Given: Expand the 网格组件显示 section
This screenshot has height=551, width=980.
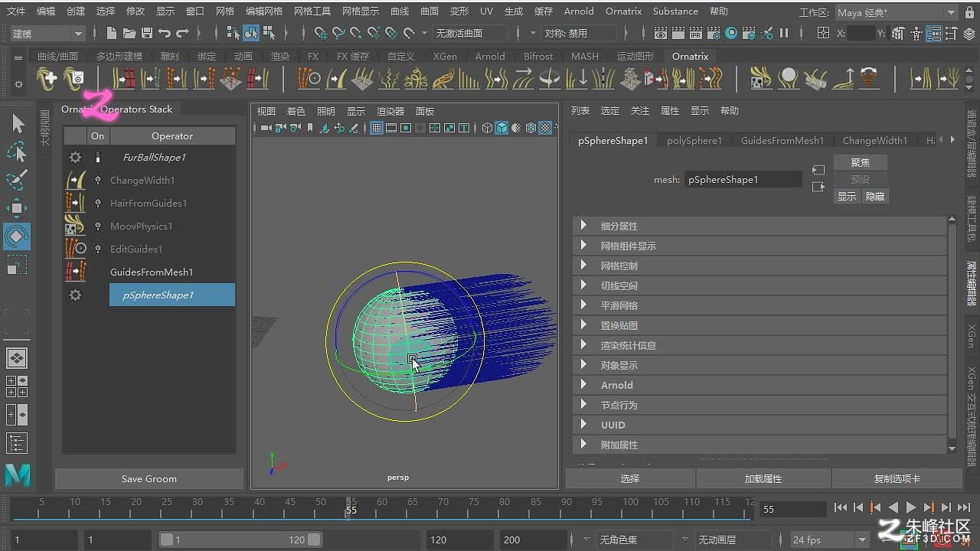Looking at the screenshot, I should 759,246.
